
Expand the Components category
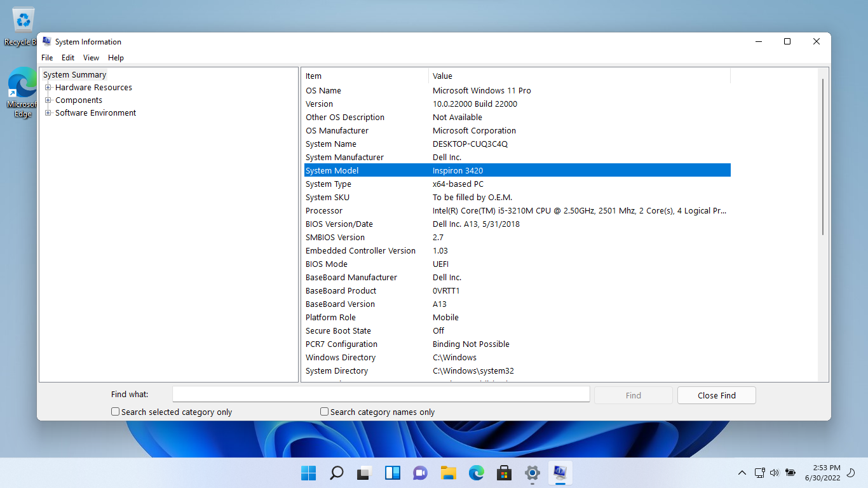click(49, 100)
